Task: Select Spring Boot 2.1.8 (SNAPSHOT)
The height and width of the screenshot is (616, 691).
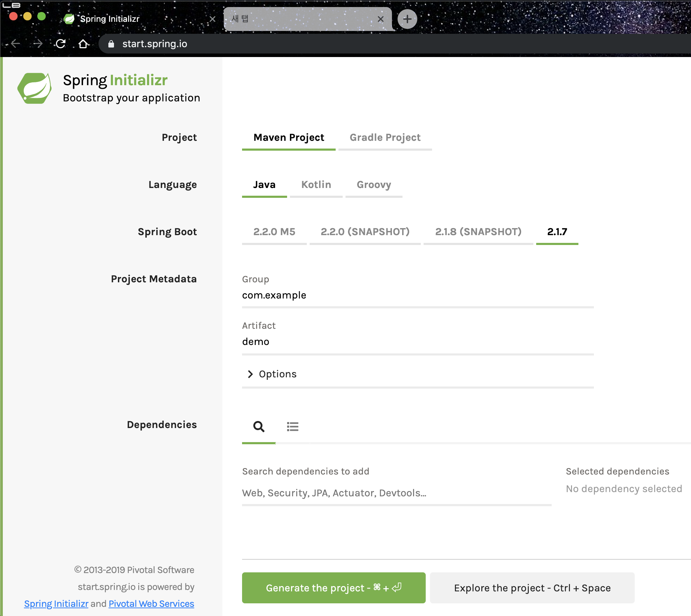Action: 478,232
